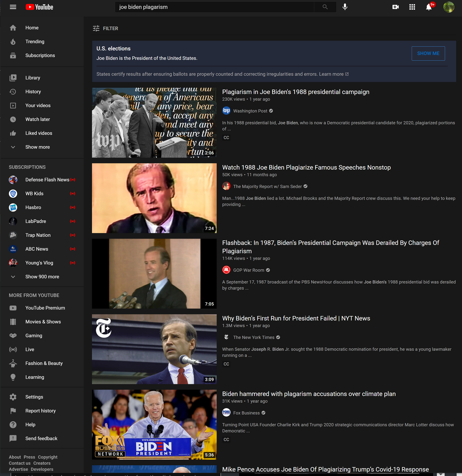Click The Majority Report channel avatar
The width and height of the screenshot is (462, 476).
tap(226, 186)
